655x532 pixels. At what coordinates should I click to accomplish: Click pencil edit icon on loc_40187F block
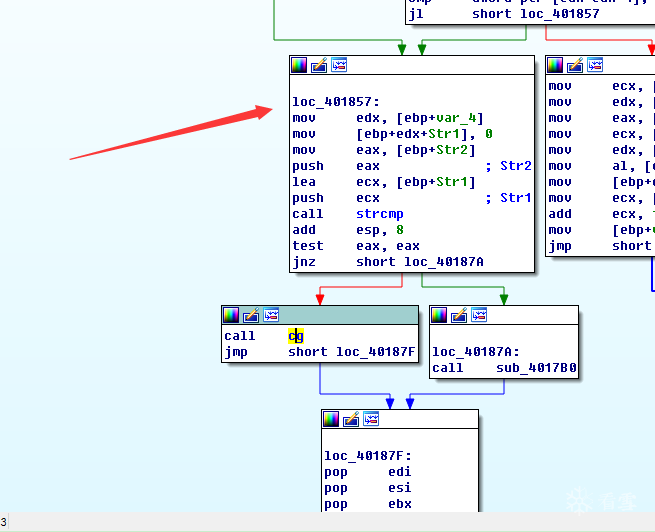(x=351, y=419)
